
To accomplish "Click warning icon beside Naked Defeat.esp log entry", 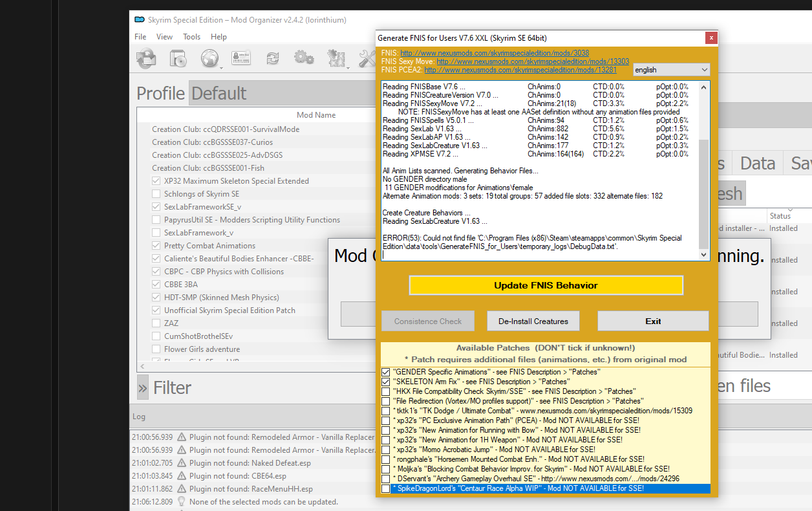I will pos(182,463).
